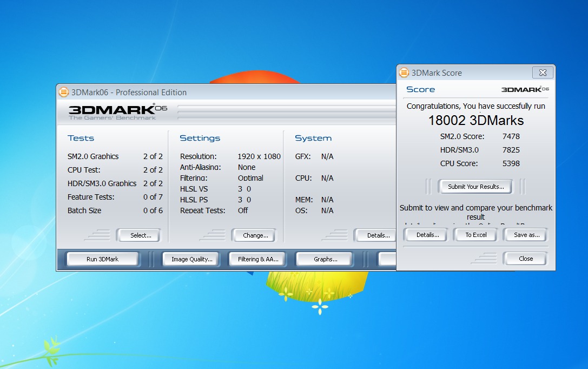
Task: Click Submit Your Results... button
Action: 475,186
